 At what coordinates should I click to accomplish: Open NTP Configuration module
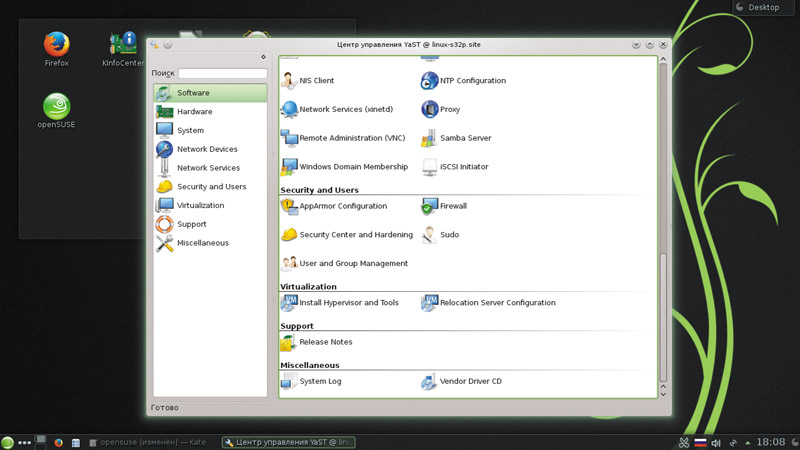[x=463, y=81]
